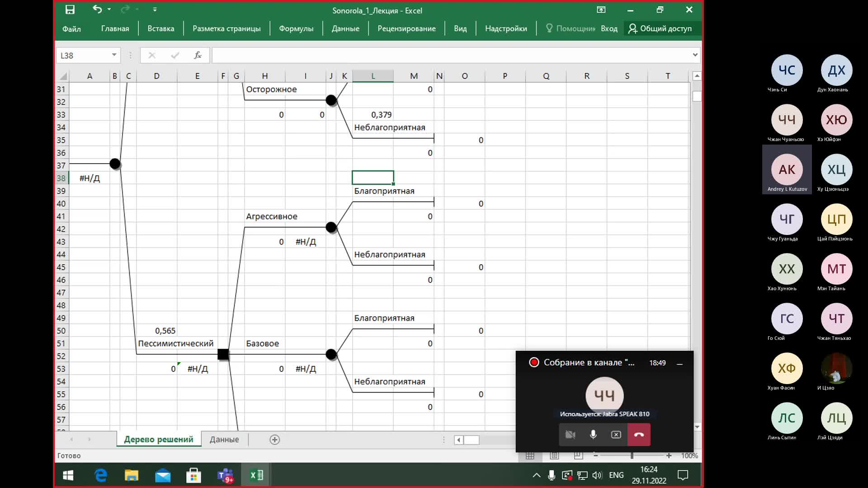Viewport: 868px width, 488px height.
Task: Click the insert function fx icon
Action: (198, 55)
